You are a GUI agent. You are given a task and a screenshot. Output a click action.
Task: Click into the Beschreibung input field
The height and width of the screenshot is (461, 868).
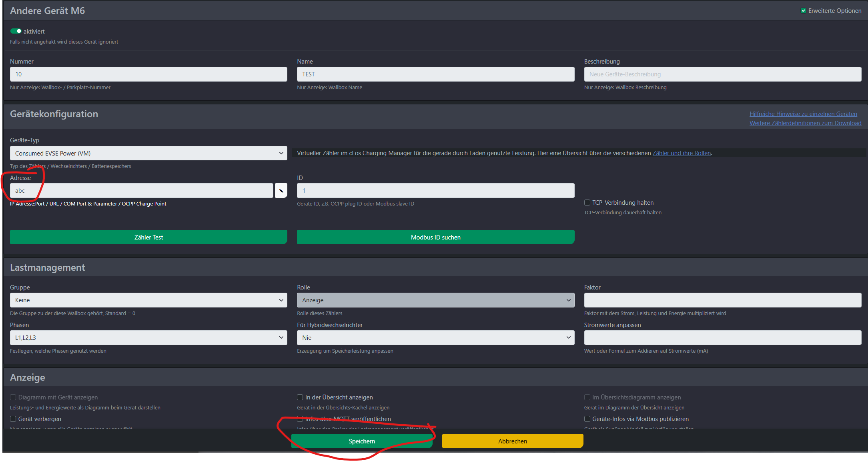click(x=722, y=74)
